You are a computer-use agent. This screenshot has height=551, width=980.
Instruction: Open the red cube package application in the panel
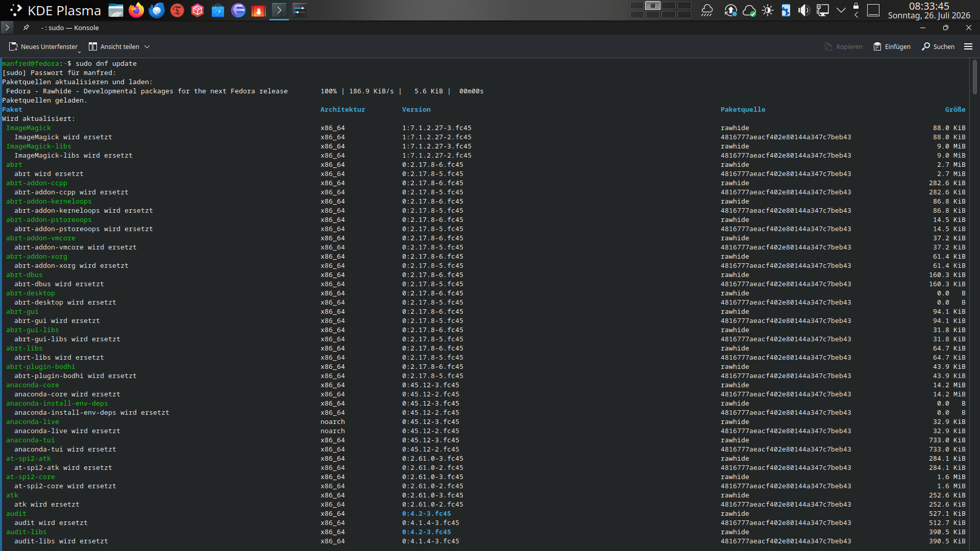point(198,10)
